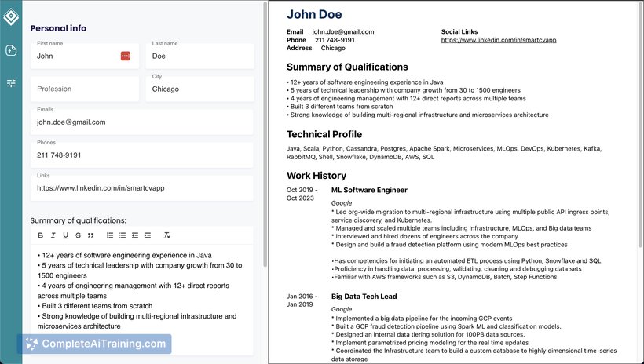This screenshot has height=364, width=644.
Task: Click 'Google' under ML Software Engineer
Action: point(342,203)
